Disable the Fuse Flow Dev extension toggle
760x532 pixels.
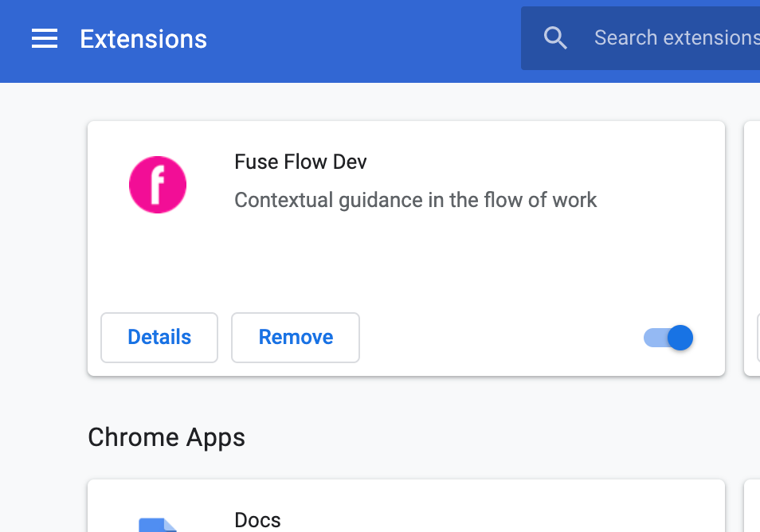pyautogui.click(x=668, y=338)
